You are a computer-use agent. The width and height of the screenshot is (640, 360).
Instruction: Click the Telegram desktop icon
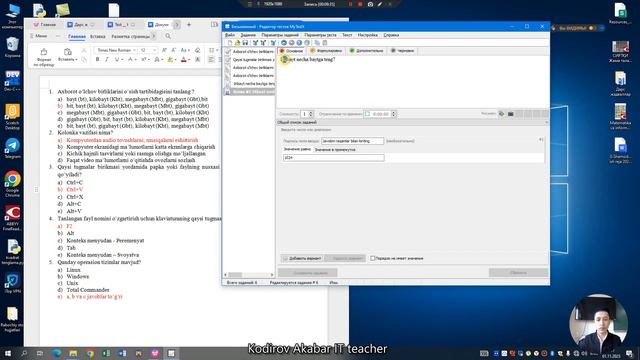coord(12,149)
